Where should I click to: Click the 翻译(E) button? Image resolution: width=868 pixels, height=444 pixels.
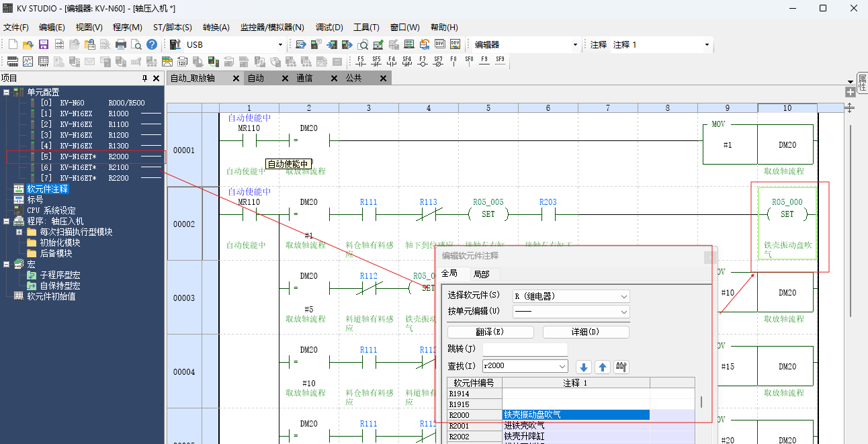pos(490,332)
